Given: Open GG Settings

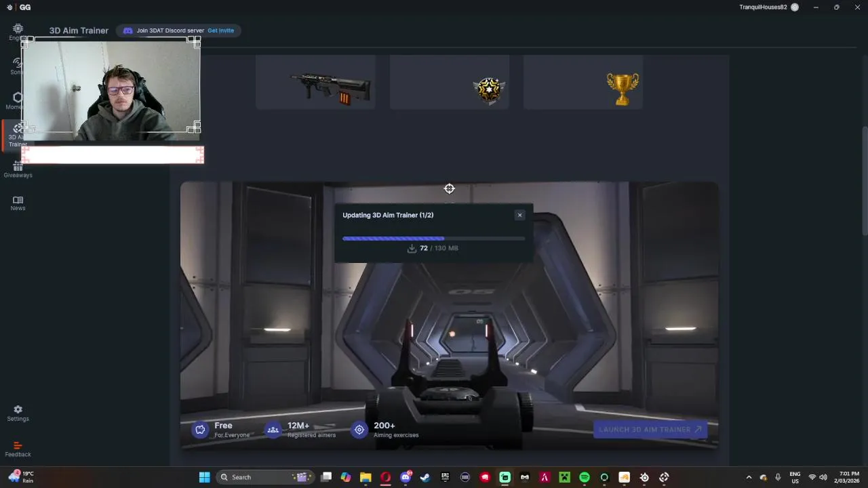Looking at the screenshot, I should click(18, 413).
